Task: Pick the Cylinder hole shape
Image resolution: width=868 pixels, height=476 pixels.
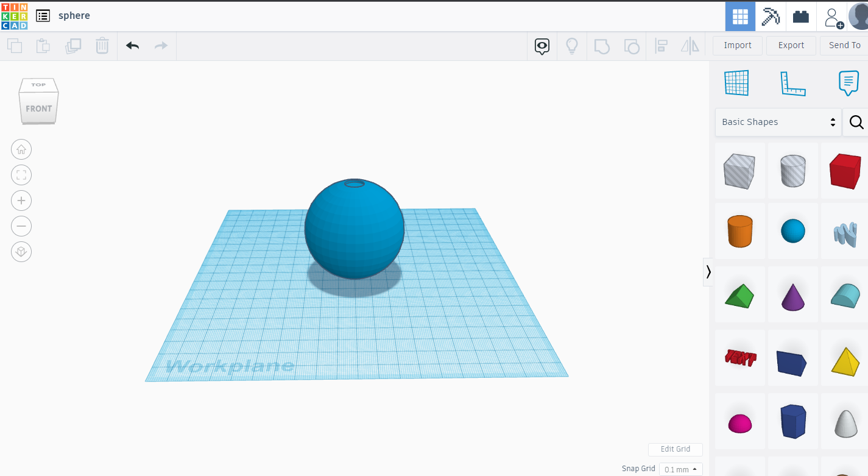Action: [x=793, y=171]
